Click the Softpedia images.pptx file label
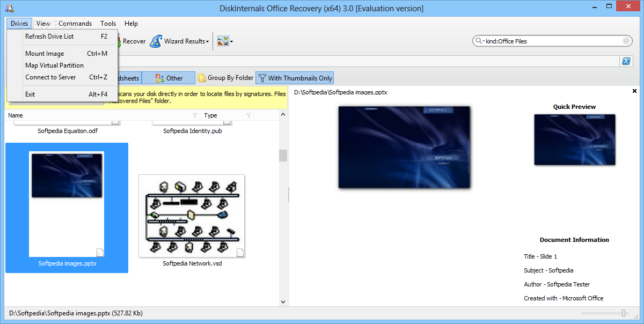 pyautogui.click(x=67, y=263)
